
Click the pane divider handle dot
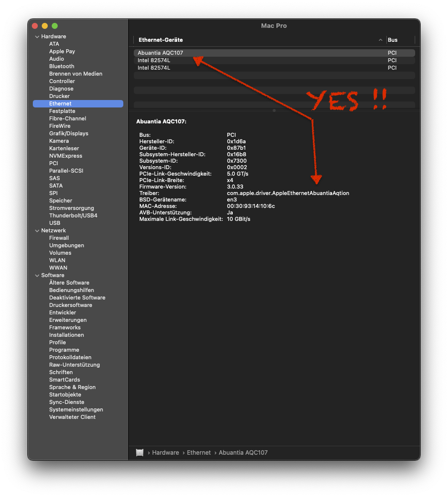pyautogui.click(x=274, y=110)
